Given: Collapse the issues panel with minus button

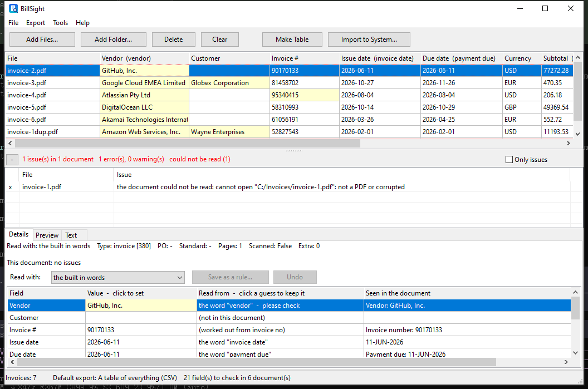Looking at the screenshot, I should pyautogui.click(x=12, y=160).
